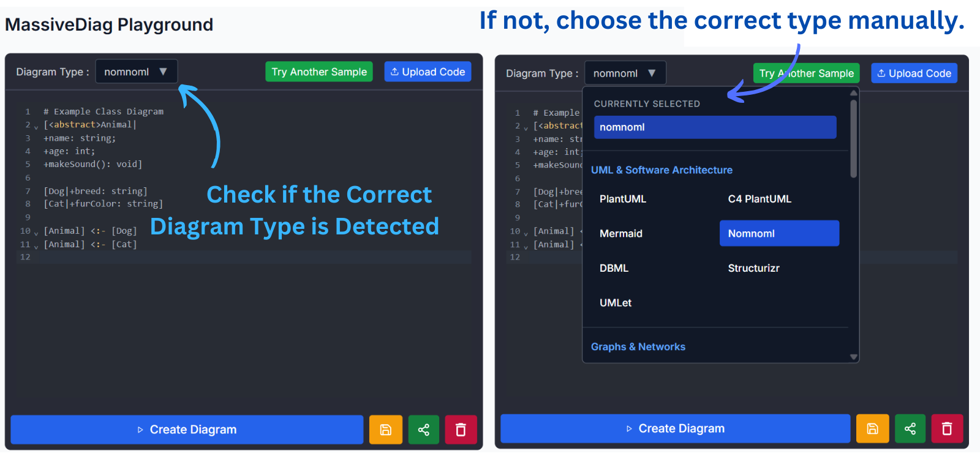Image resolution: width=980 pixels, height=459 pixels.
Task: Click Upload Code in left panel
Action: pos(428,72)
